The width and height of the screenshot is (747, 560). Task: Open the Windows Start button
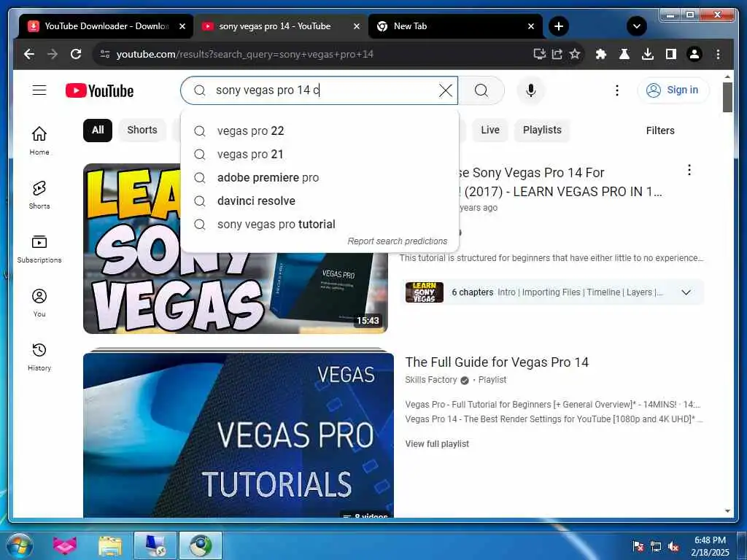(x=19, y=545)
